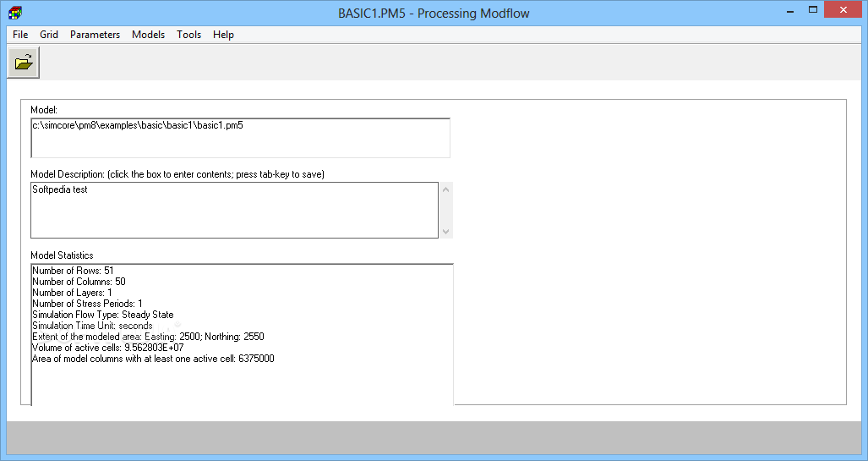Click the Model Description box containing Softpedia test
The image size is (868, 461).
[x=235, y=211]
